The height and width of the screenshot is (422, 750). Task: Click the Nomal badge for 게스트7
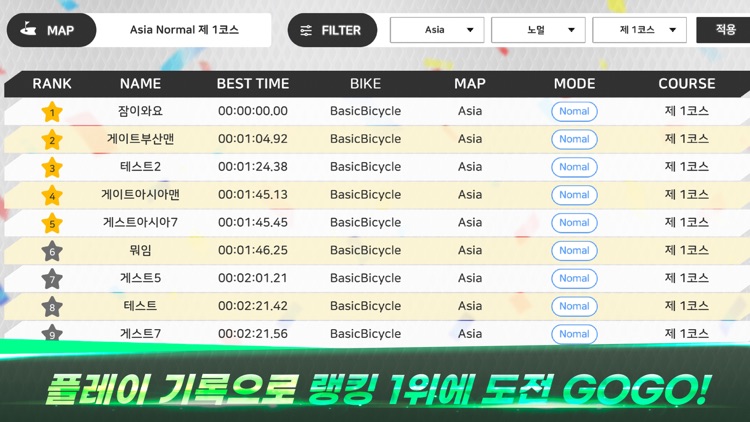pos(574,333)
